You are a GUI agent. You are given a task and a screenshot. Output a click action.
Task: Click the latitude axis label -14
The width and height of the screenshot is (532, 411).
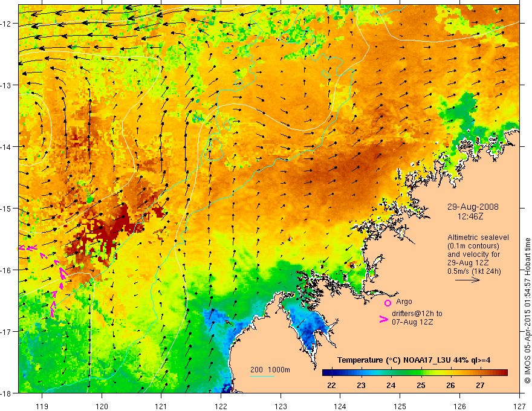pyautogui.click(x=7, y=146)
